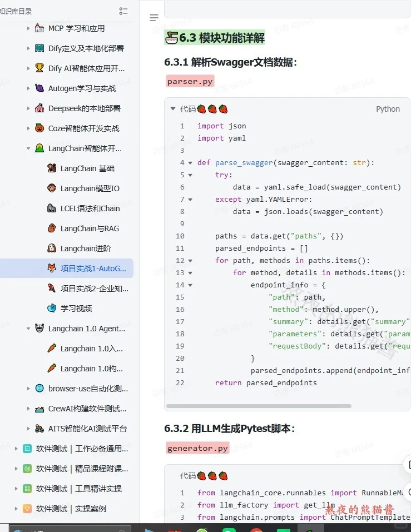This screenshot has height=532, width=411.
Task: Expand the Autogen学习与实战 tree node
Action: pos(28,88)
